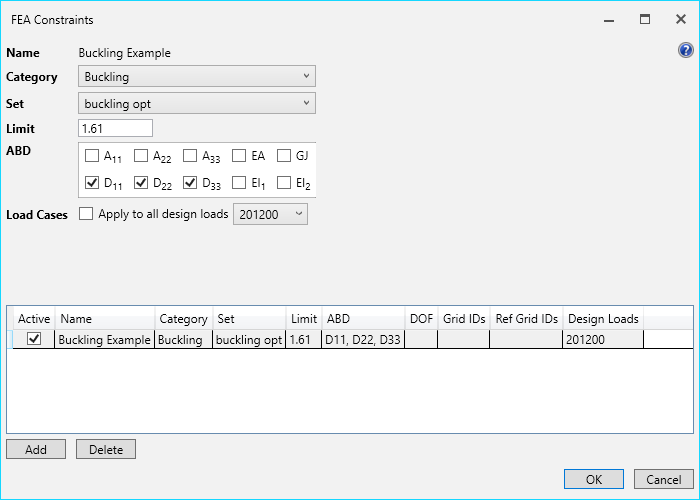Viewport: 700px width, 500px height.
Task: Open the Category dropdown showing Buckling
Action: click(197, 76)
